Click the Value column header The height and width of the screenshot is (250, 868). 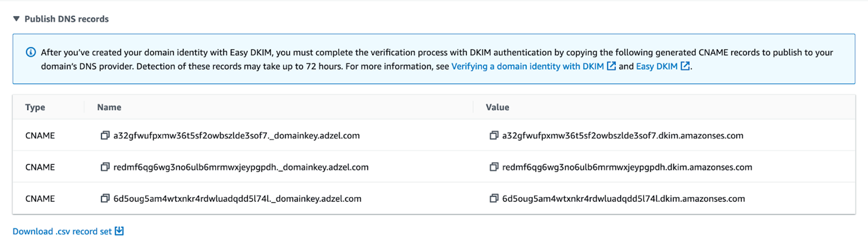(x=497, y=107)
